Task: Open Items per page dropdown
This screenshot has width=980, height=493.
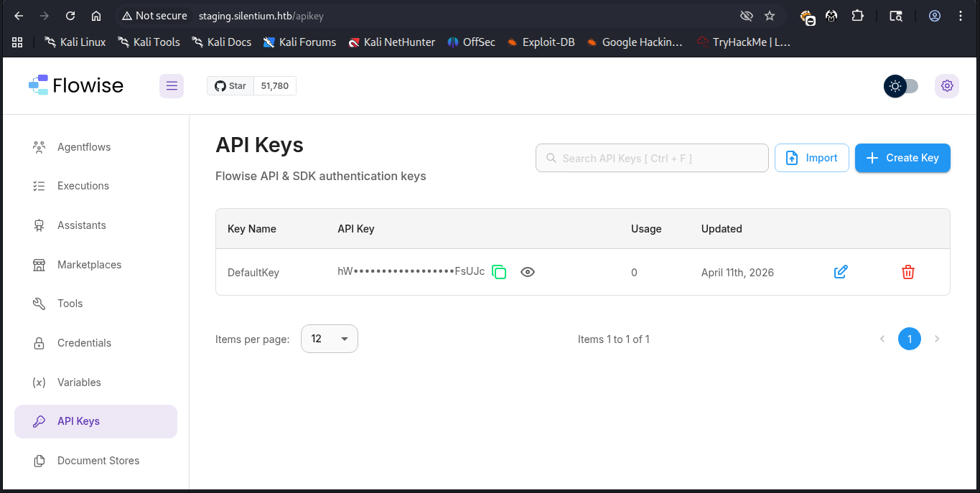Action: point(329,339)
